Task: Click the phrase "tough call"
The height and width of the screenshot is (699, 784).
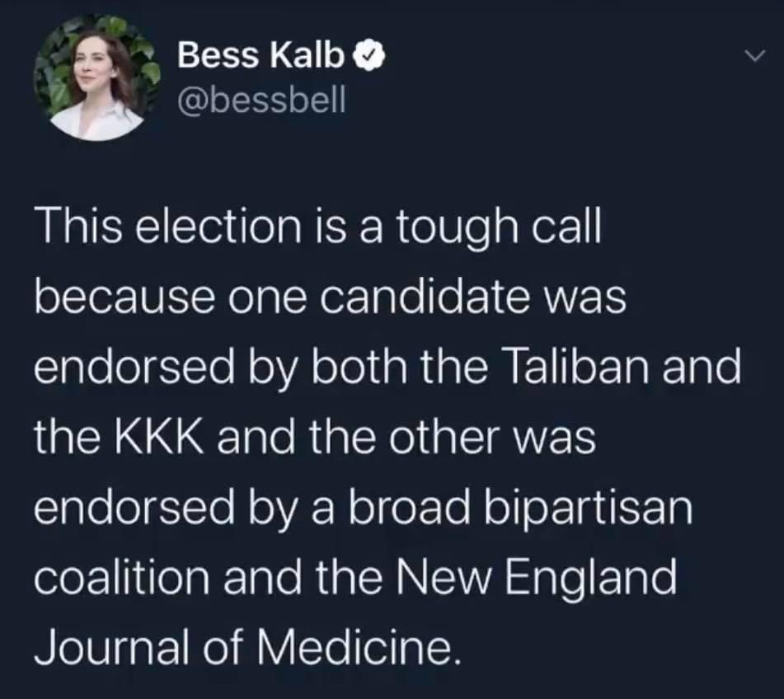Action: [x=499, y=230]
